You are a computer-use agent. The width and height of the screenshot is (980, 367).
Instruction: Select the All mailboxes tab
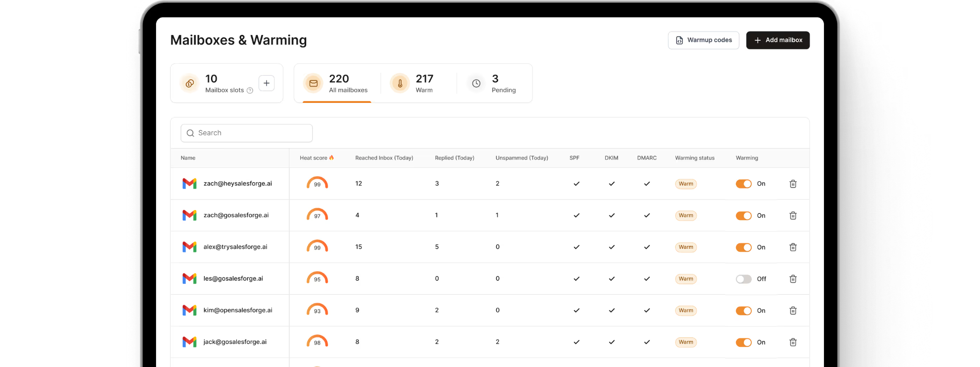tap(337, 83)
